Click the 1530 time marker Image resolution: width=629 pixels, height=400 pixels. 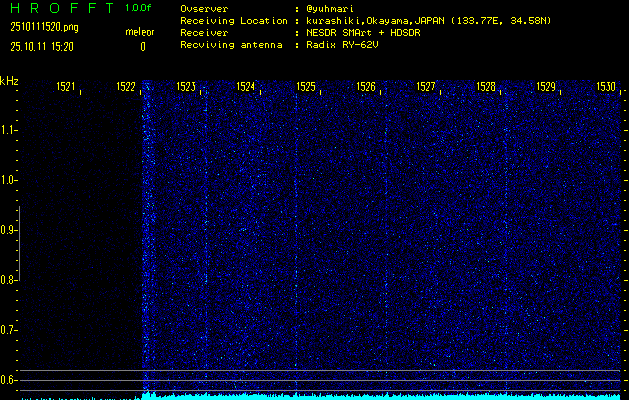click(606, 88)
